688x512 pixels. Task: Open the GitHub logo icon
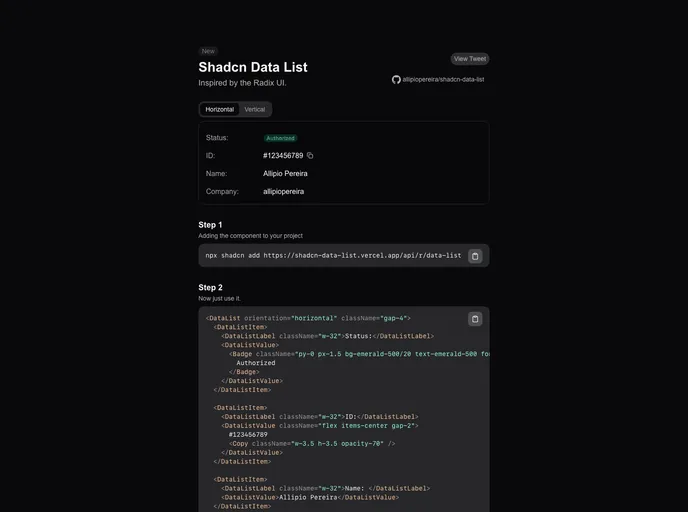[396, 79]
